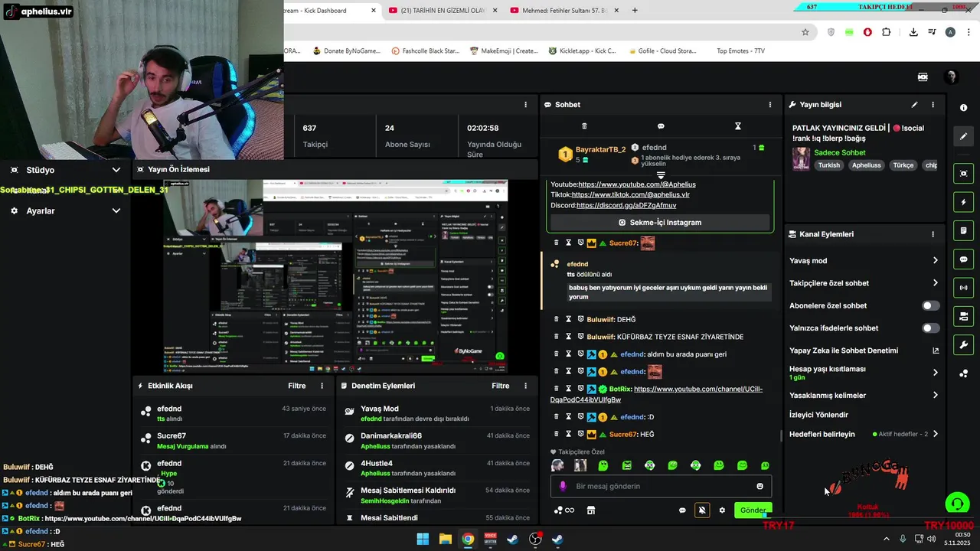The image size is (980, 551).
Task: Open the emoji picker in message box
Action: [x=759, y=486]
